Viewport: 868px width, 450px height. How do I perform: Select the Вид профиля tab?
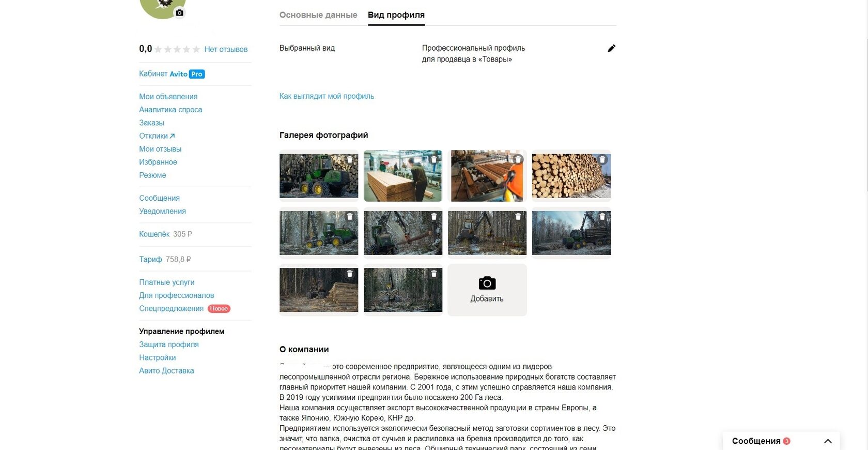coord(396,15)
